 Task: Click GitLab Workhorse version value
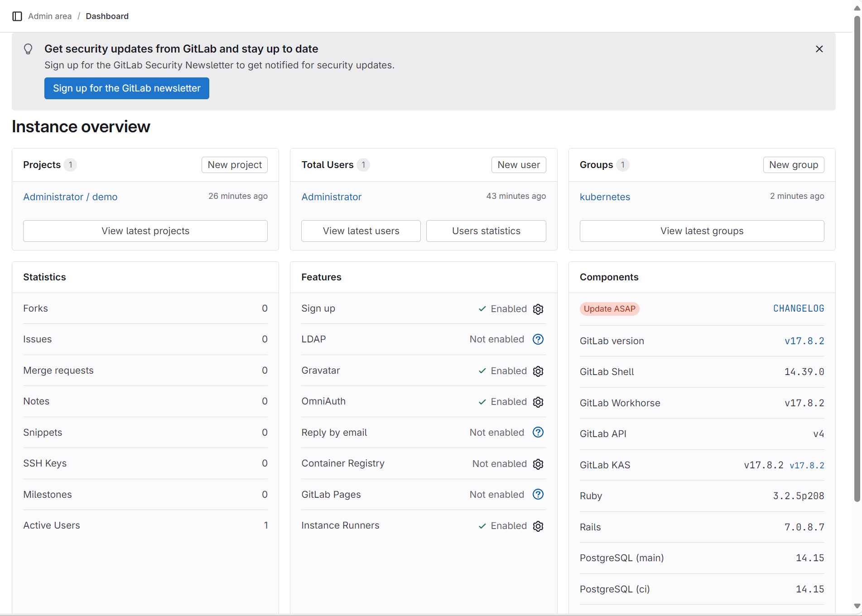[x=804, y=403]
